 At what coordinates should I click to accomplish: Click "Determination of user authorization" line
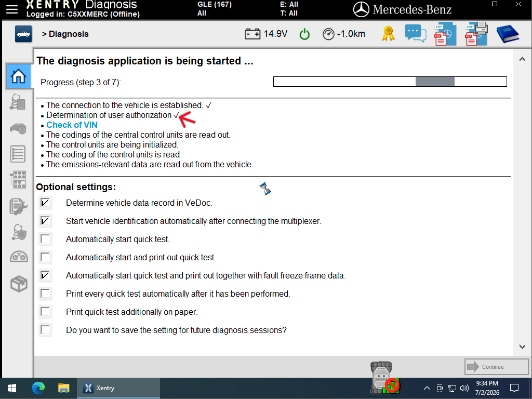click(109, 115)
